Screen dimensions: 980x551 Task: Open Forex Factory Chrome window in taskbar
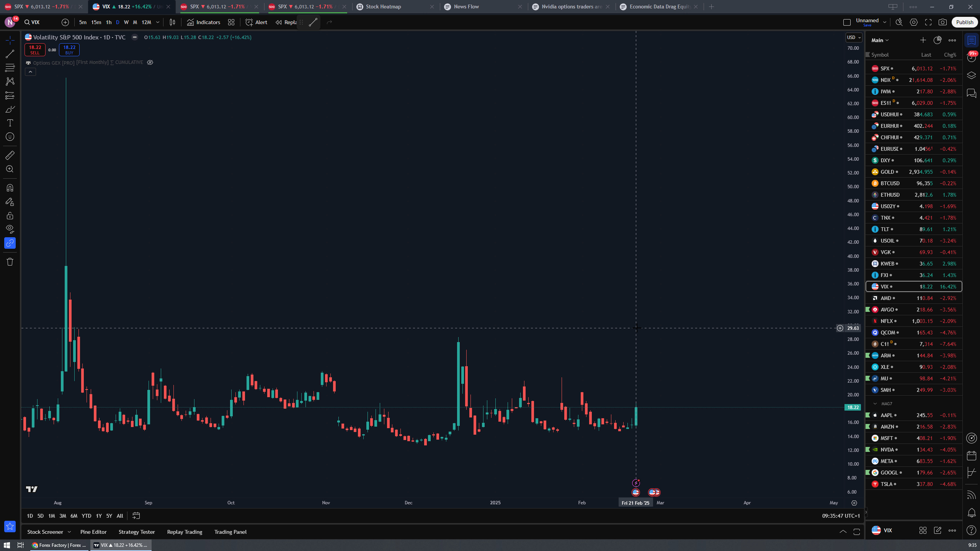click(x=59, y=545)
